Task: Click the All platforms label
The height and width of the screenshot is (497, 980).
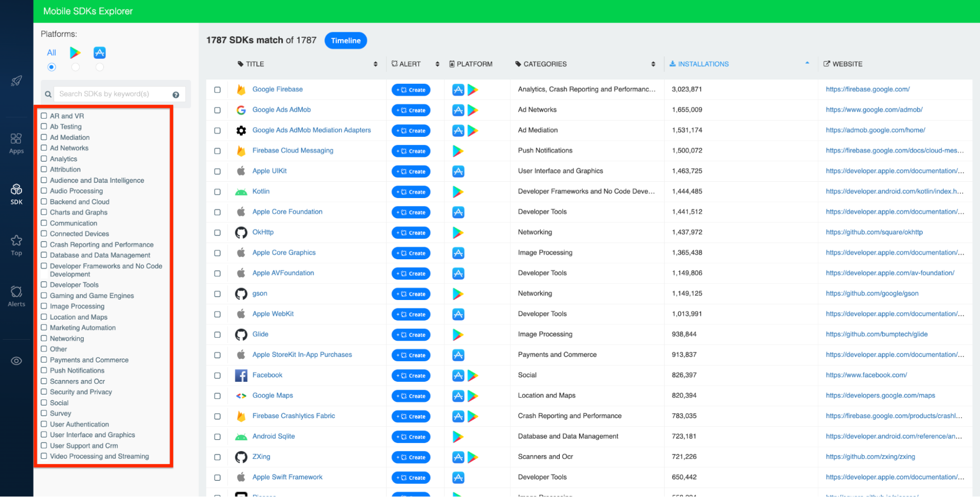Action: (51, 52)
